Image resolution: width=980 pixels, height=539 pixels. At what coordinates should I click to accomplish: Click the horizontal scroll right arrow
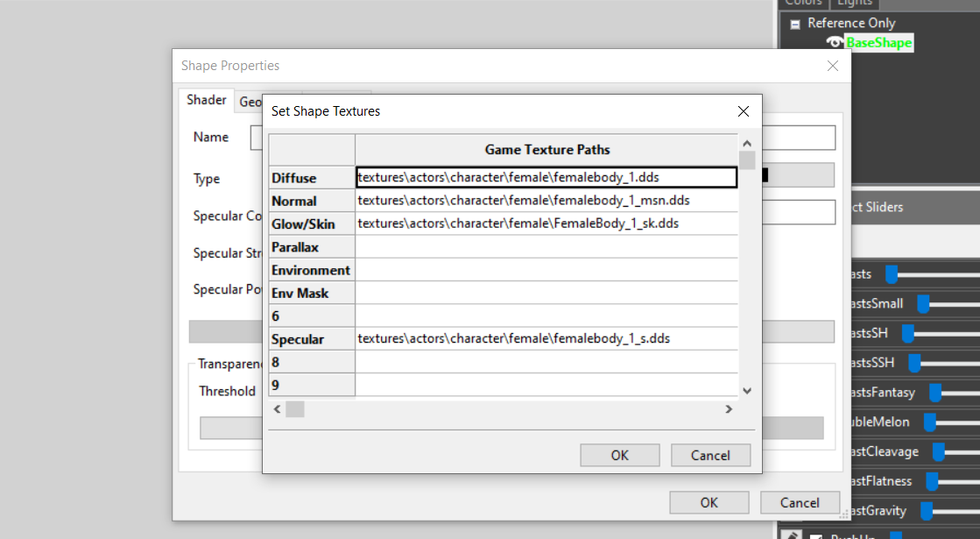[728, 409]
